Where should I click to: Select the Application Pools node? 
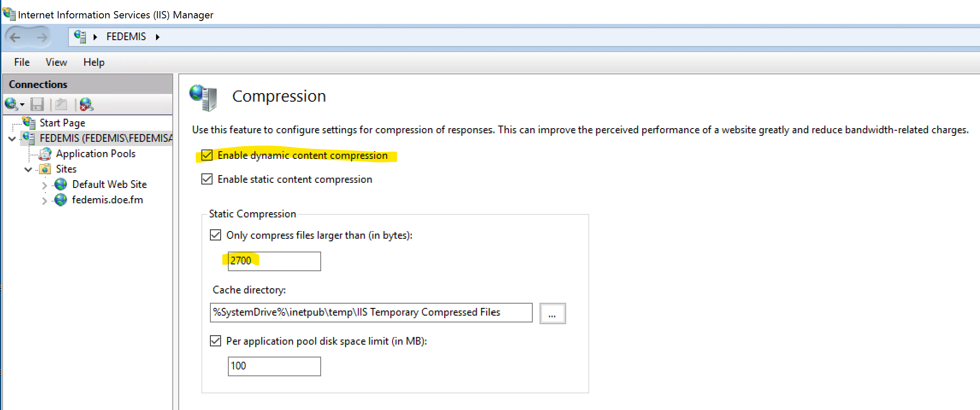(x=95, y=154)
